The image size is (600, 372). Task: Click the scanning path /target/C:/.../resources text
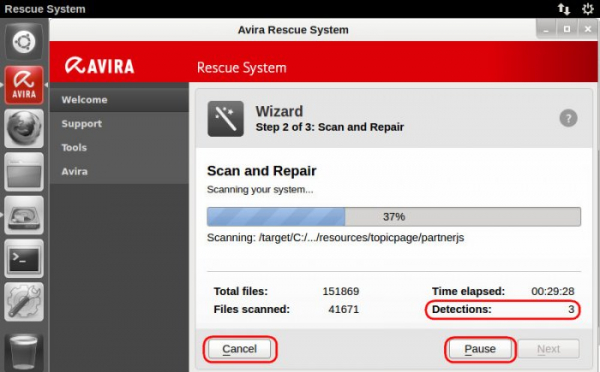point(335,238)
